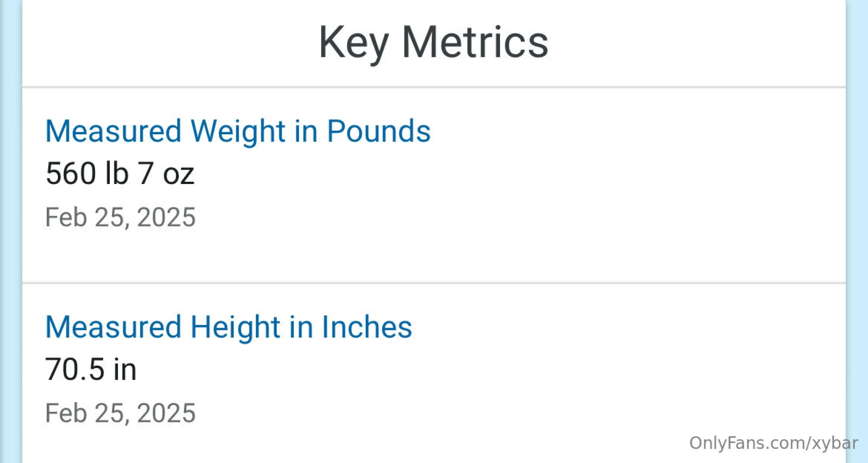Click the left blue page margin
The image size is (868, 463).
(11, 231)
